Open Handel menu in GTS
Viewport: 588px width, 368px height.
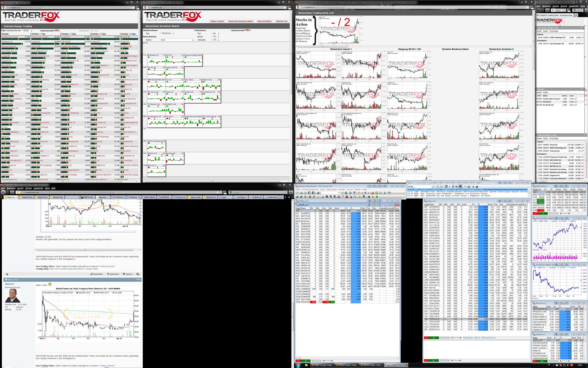[342, 190]
